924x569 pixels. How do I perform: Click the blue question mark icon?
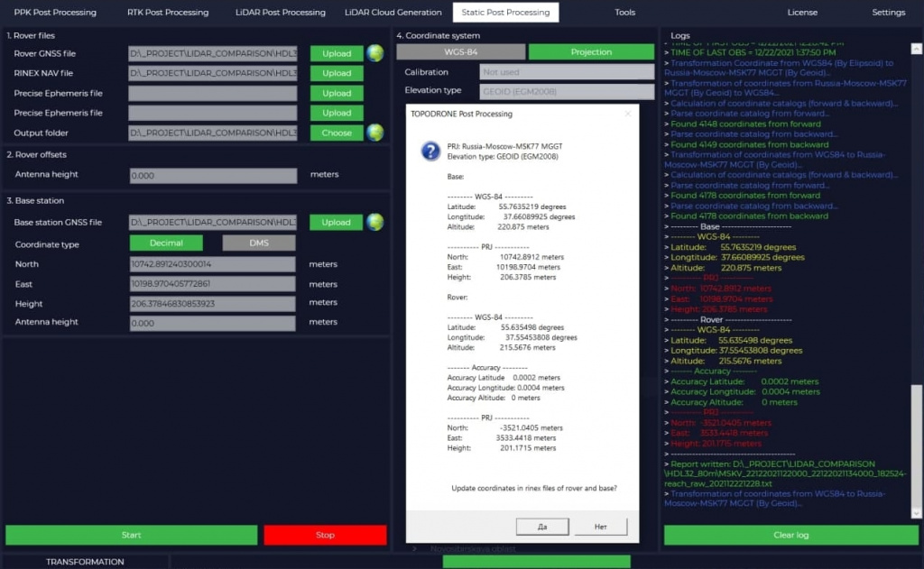[x=430, y=151]
